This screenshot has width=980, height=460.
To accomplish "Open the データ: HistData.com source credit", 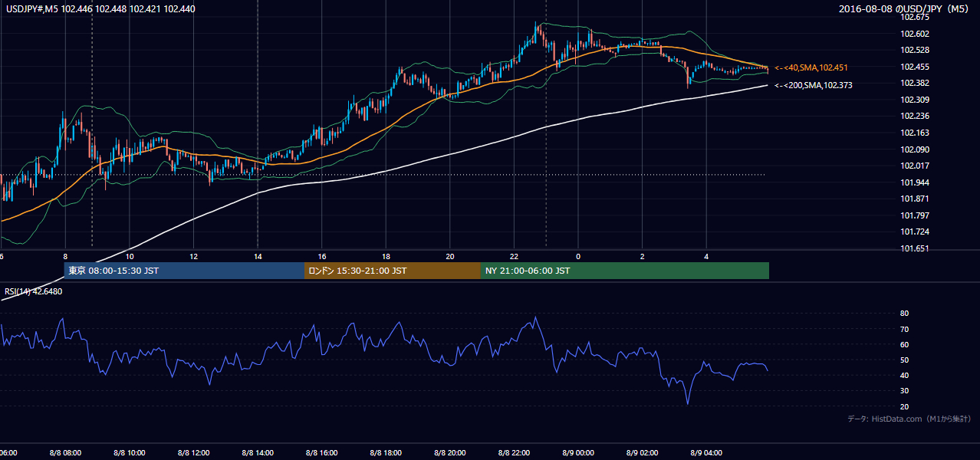I will tap(909, 419).
